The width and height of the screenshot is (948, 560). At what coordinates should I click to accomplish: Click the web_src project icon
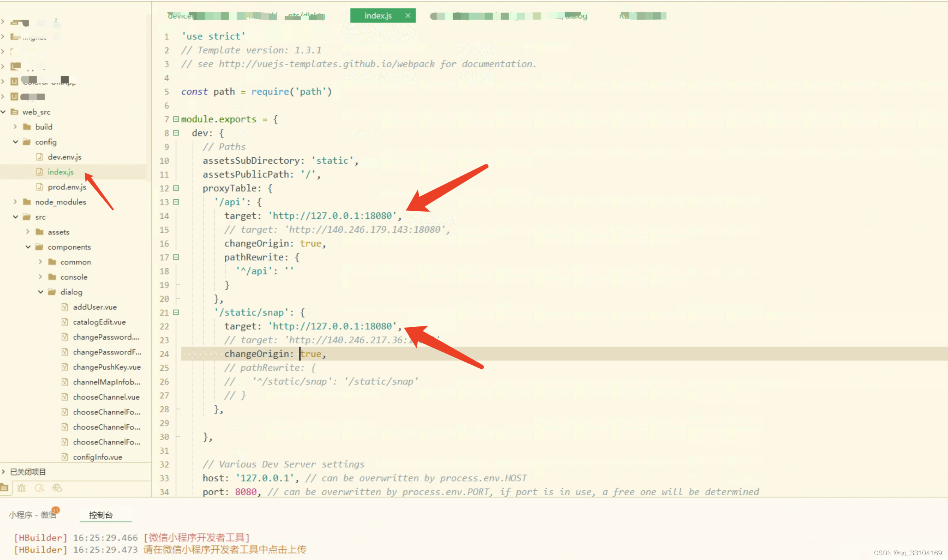[14, 112]
